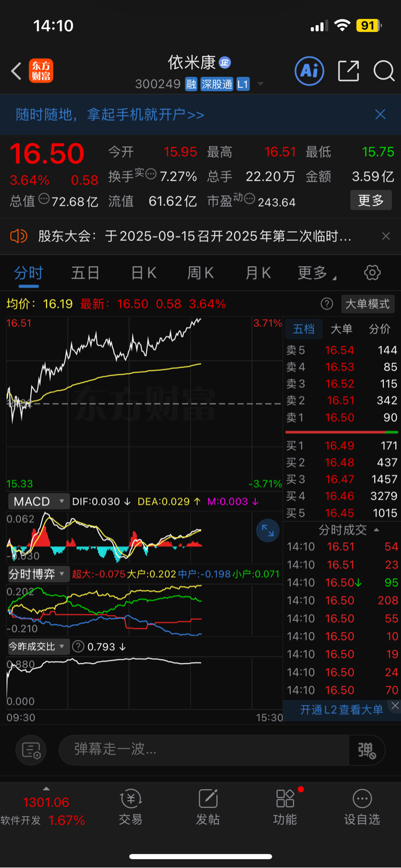Screen dimensions: 401x868
Task: Select the 卖5 16.54 order row
Action: (341, 350)
